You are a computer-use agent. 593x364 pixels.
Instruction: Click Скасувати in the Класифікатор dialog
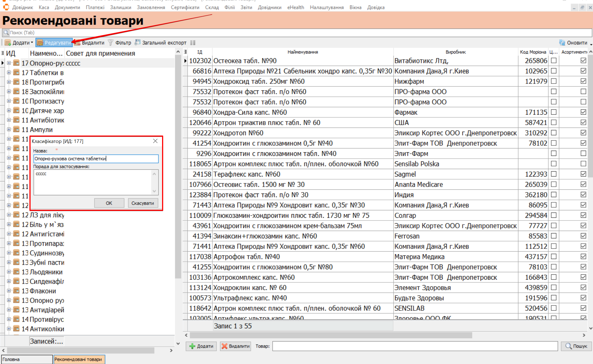click(143, 203)
